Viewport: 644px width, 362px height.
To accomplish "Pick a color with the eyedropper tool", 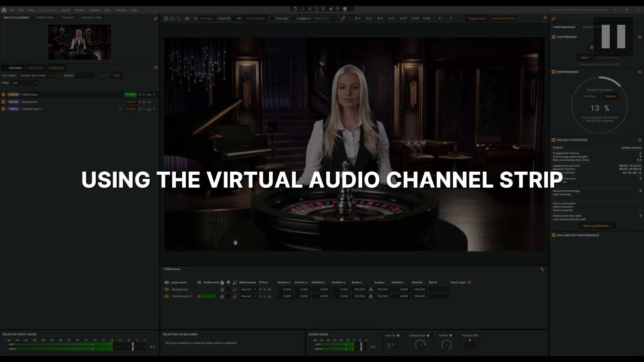I will (x=342, y=18).
